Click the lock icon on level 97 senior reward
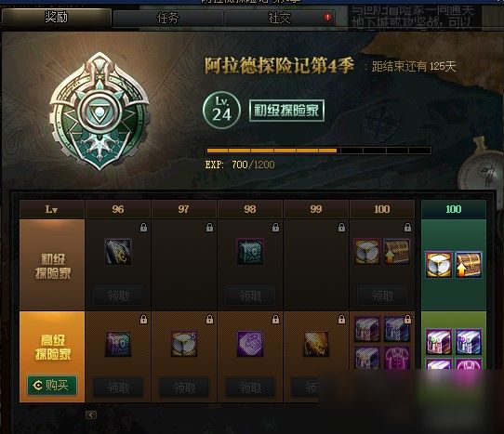The image size is (504, 434). click(x=209, y=320)
